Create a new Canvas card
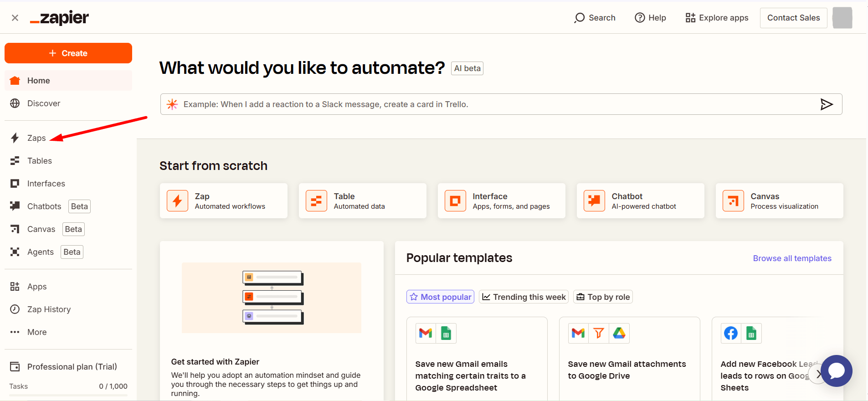This screenshot has height=401, width=868. [780, 201]
